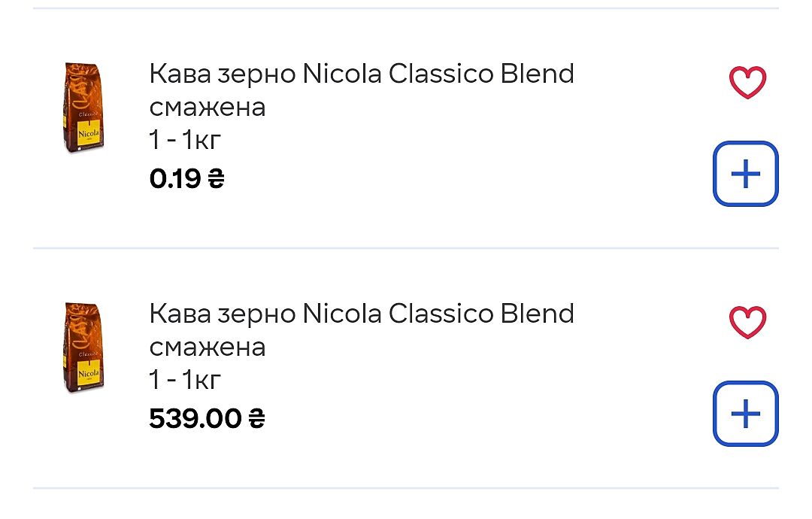The image size is (812, 519).
Task: Add the 539.00 ₴ coffee to cart
Action: point(745,413)
